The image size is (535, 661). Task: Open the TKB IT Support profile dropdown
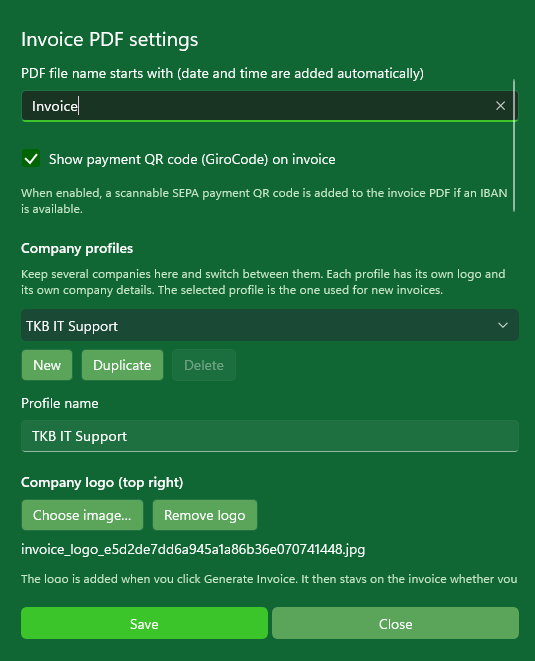[x=270, y=325]
